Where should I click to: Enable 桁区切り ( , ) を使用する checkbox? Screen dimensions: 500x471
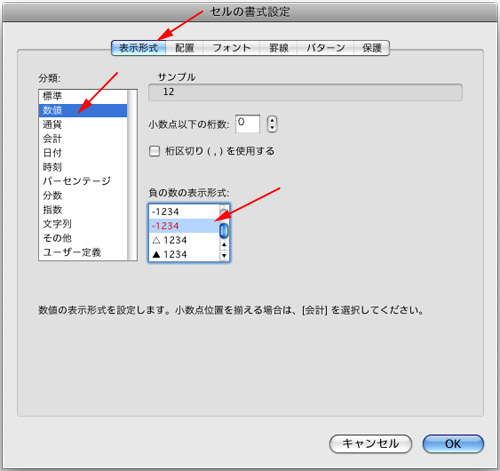pos(154,151)
